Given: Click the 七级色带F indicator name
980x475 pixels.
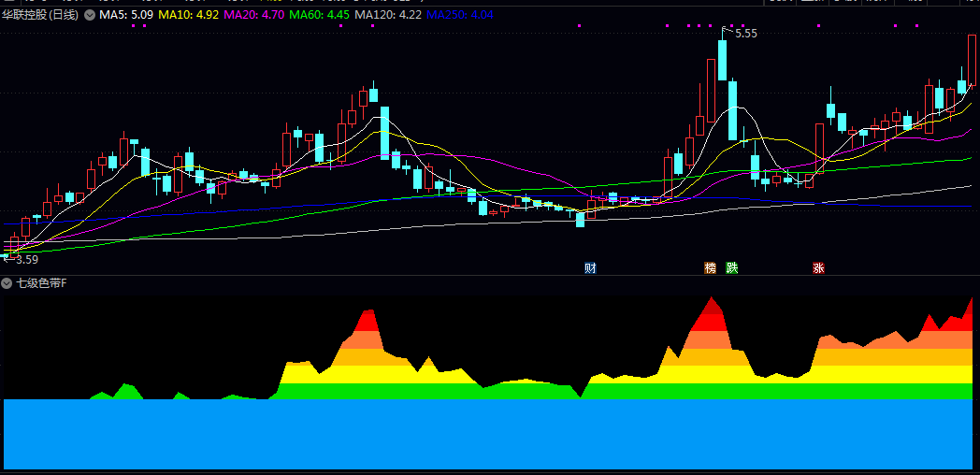Looking at the screenshot, I should 40,283.
